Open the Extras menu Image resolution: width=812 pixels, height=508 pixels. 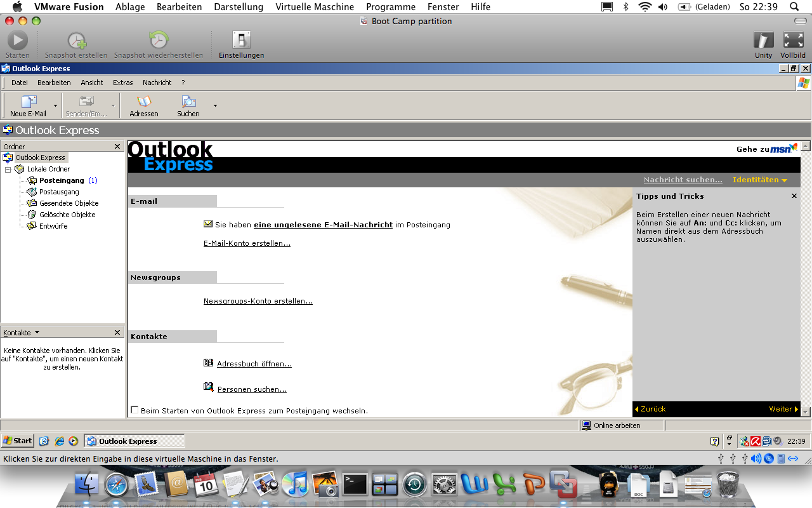pyautogui.click(x=123, y=83)
